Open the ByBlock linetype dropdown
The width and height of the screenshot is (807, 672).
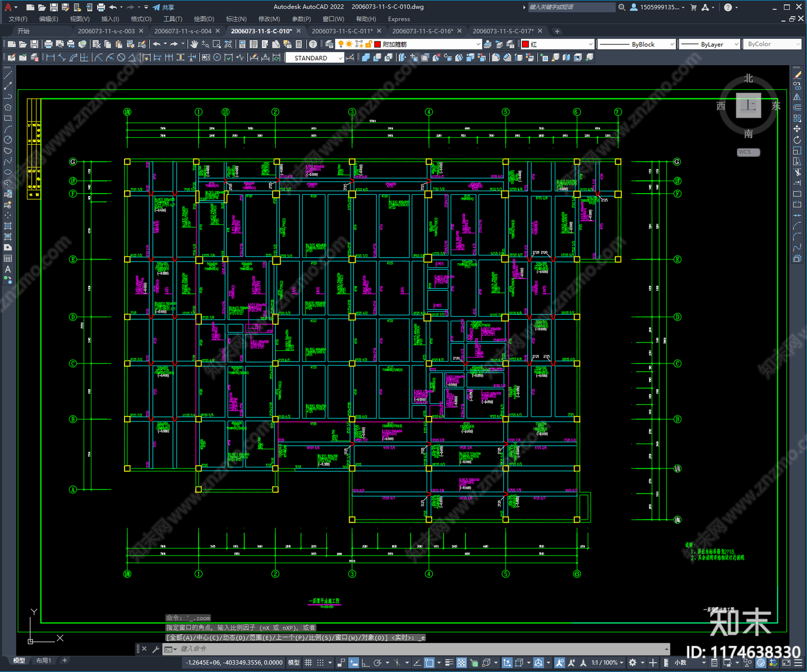[x=637, y=44]
